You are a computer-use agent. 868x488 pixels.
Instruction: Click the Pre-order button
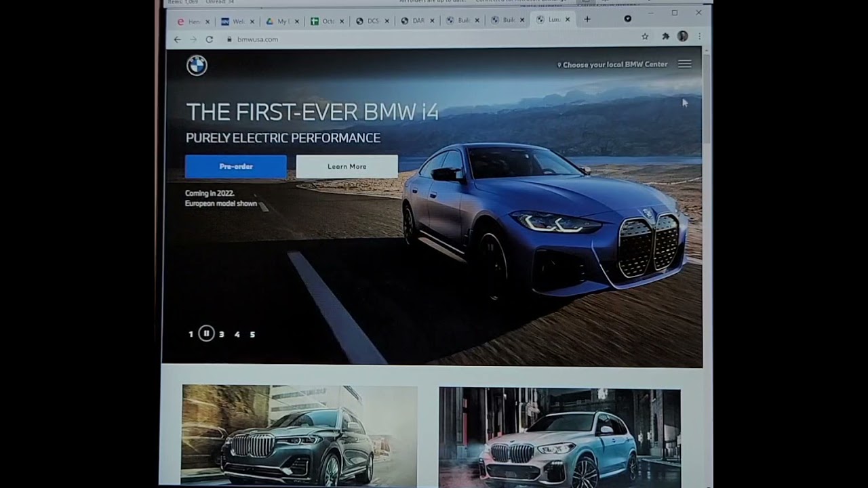[236, 167]
